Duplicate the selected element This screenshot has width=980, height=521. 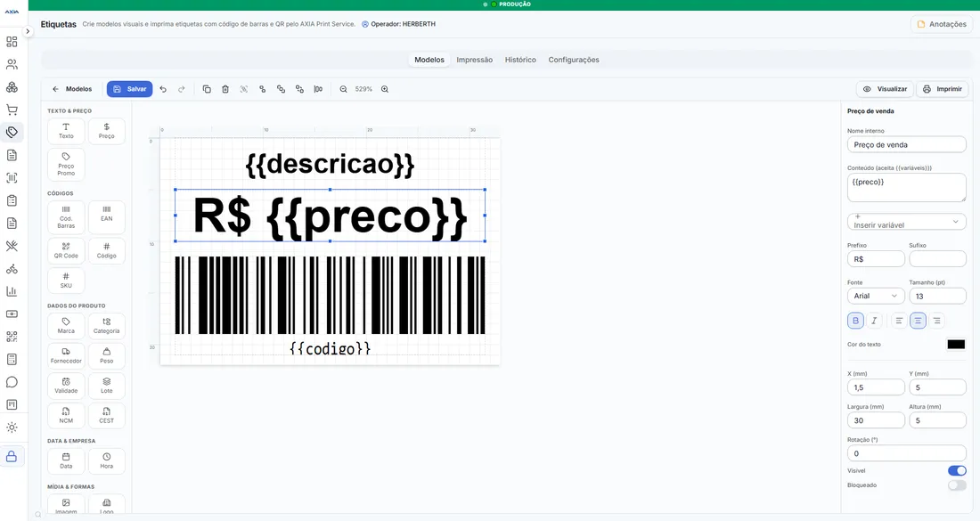(x=207, y=89)
